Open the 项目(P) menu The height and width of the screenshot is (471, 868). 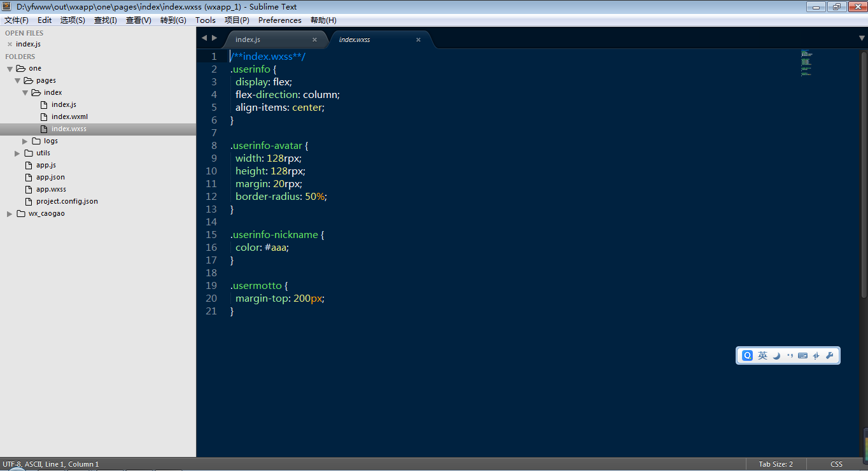click(x=237, y=20)
